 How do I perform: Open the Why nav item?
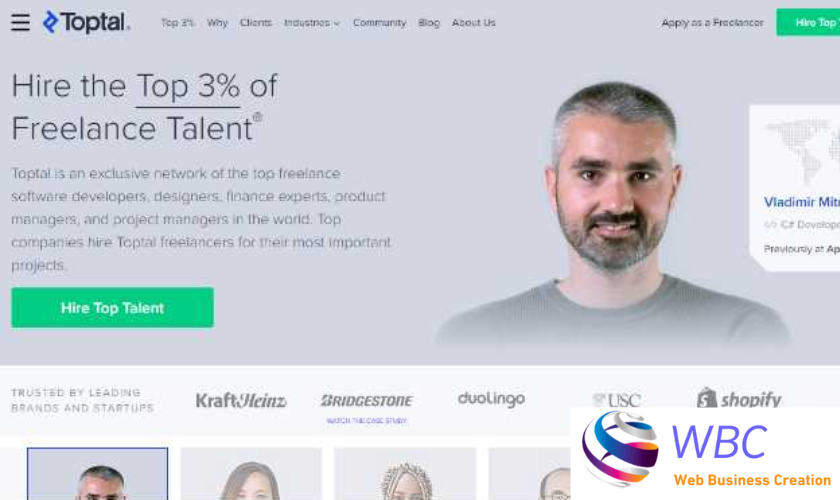217,23
